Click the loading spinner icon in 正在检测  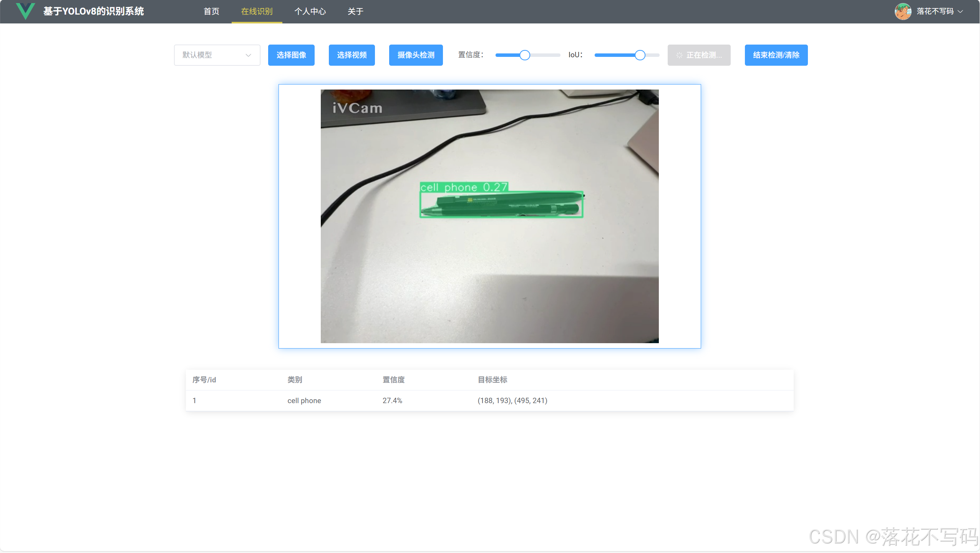[679, 55]
